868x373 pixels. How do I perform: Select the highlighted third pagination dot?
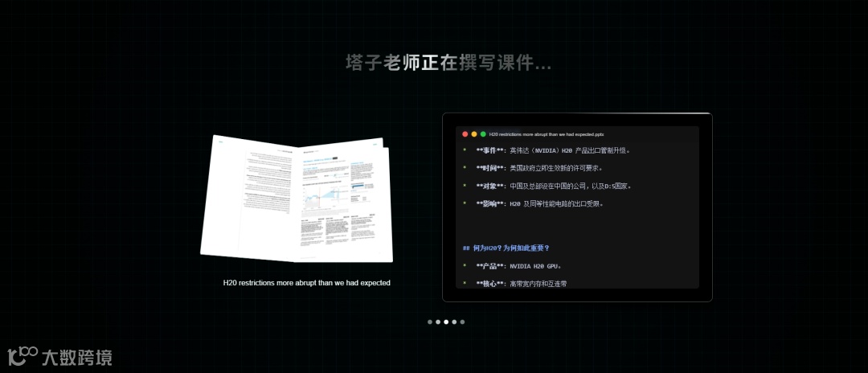(446, 322)
